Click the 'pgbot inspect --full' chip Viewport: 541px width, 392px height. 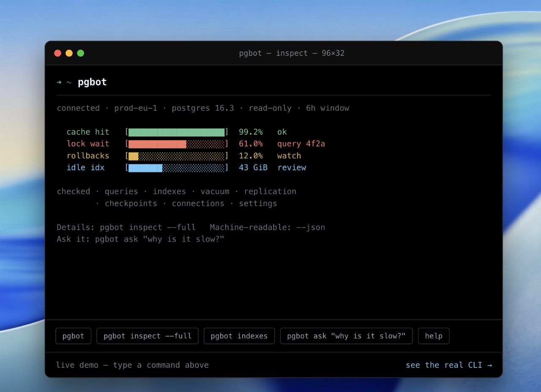point(148,336)
